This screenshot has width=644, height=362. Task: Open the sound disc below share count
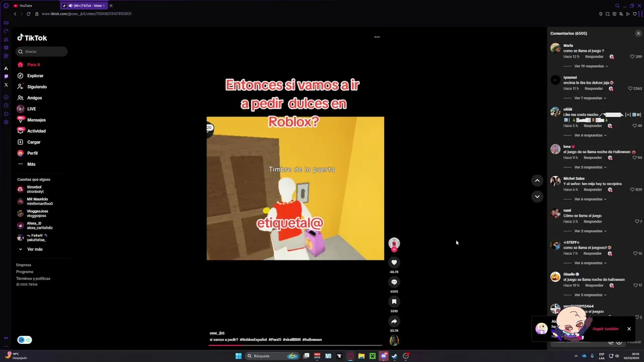(x=394, y=340)
